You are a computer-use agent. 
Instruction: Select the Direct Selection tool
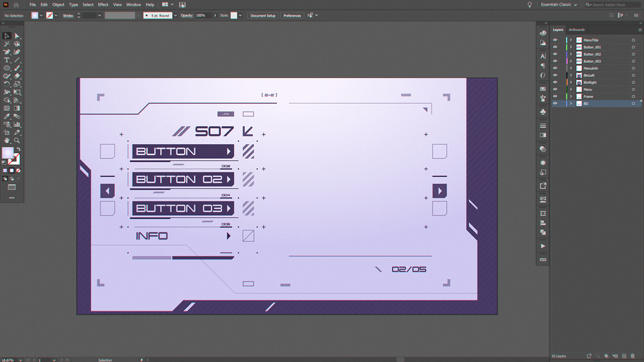pos(17,36)
